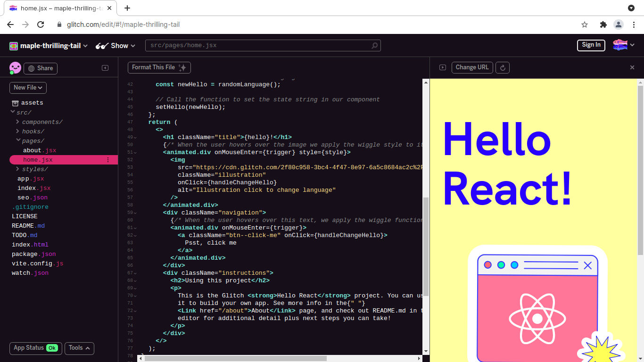The width and height of the screenshot is (644, 362).
Task: Open the index.jsx file
Action: (34, 188)
